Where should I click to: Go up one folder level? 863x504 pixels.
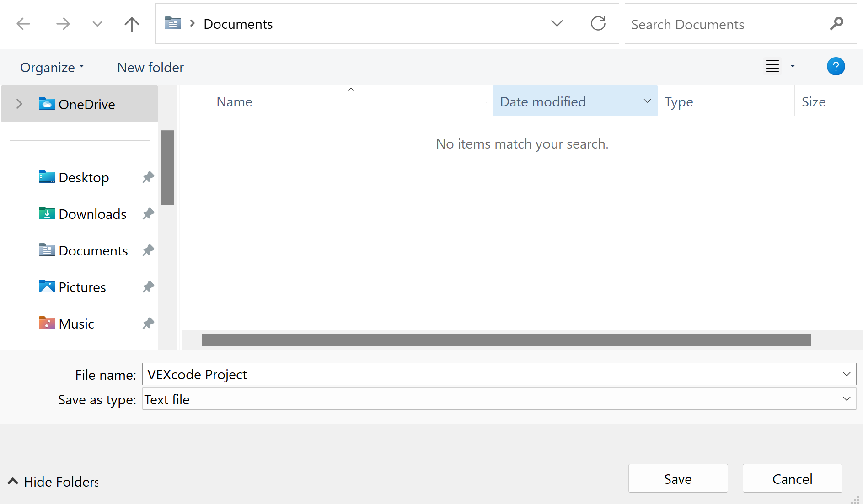(132, 24)
